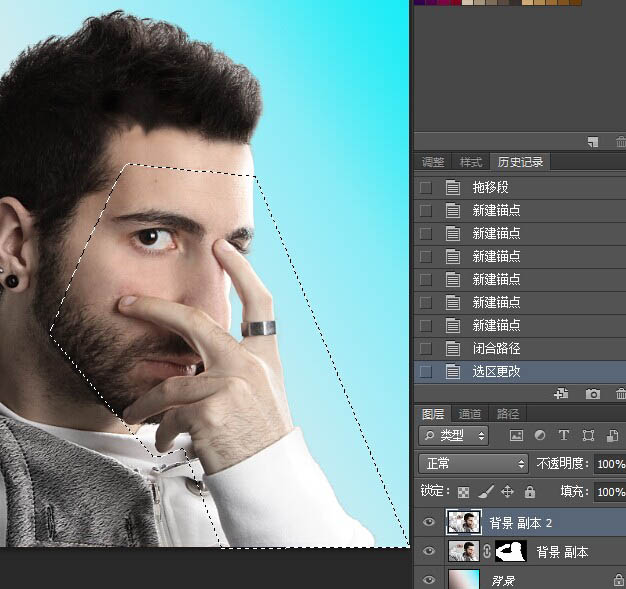Image resolution: width=626 pixels, height=589 pixels.
Task: Click the 填充 100% field
Action: pyautogui.click(x=610, y=492)
